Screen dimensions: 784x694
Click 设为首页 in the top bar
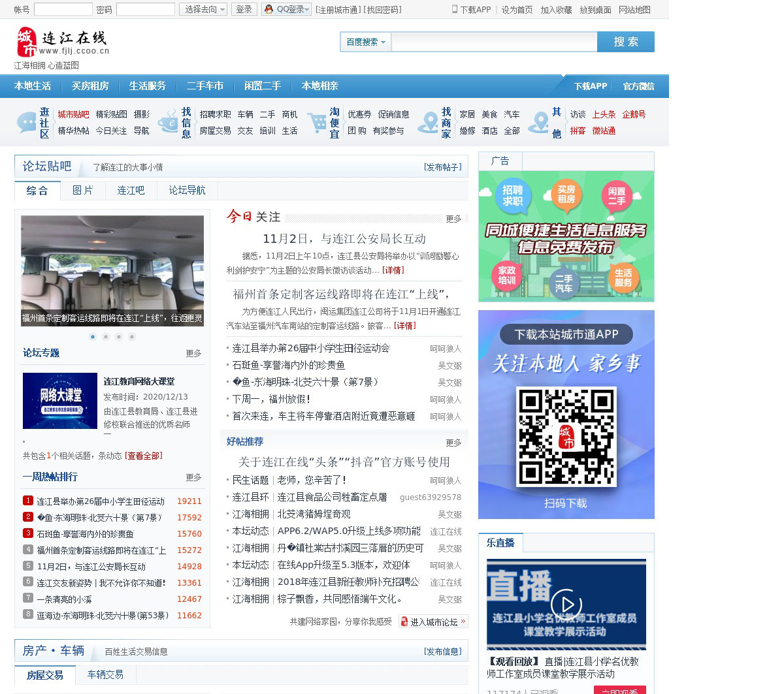coord(517,10)
